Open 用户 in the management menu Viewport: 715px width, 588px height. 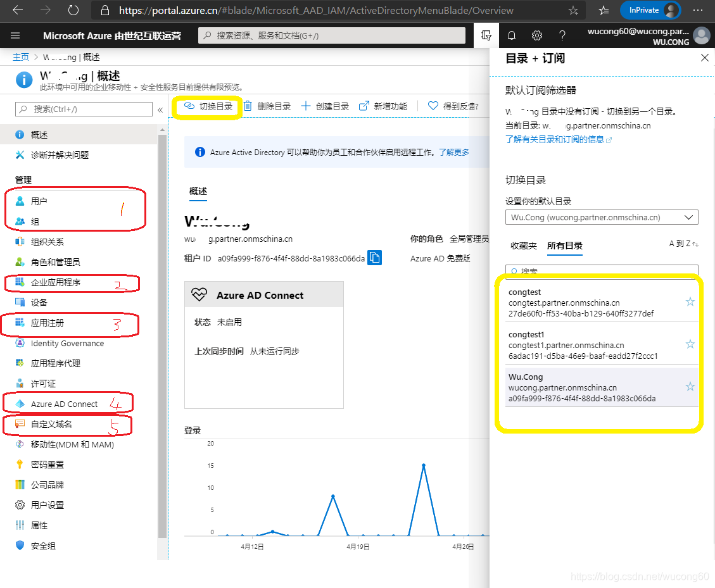(79, 201)
